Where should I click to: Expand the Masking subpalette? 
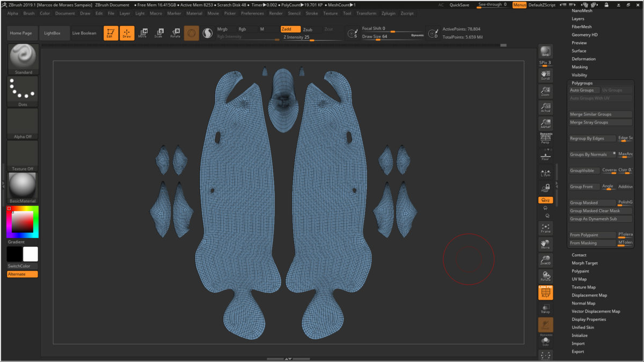pos(580,67)
